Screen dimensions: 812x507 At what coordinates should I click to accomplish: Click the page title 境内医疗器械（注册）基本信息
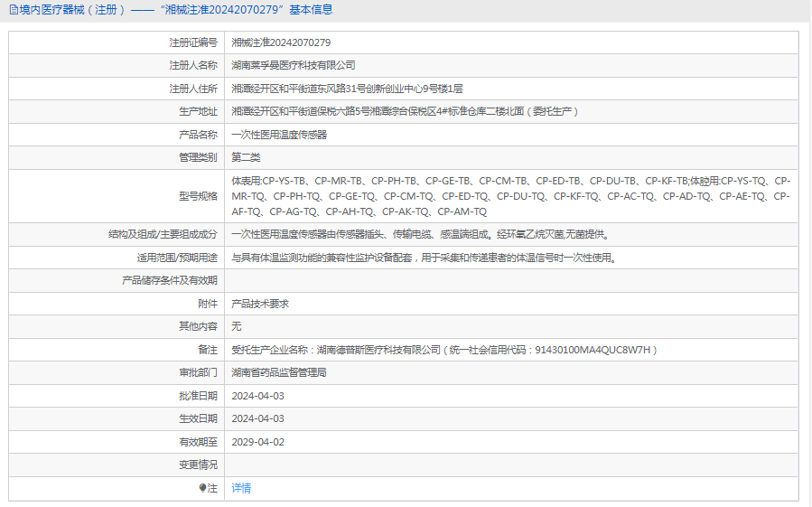pyautogui.click(x=176, y=10)
